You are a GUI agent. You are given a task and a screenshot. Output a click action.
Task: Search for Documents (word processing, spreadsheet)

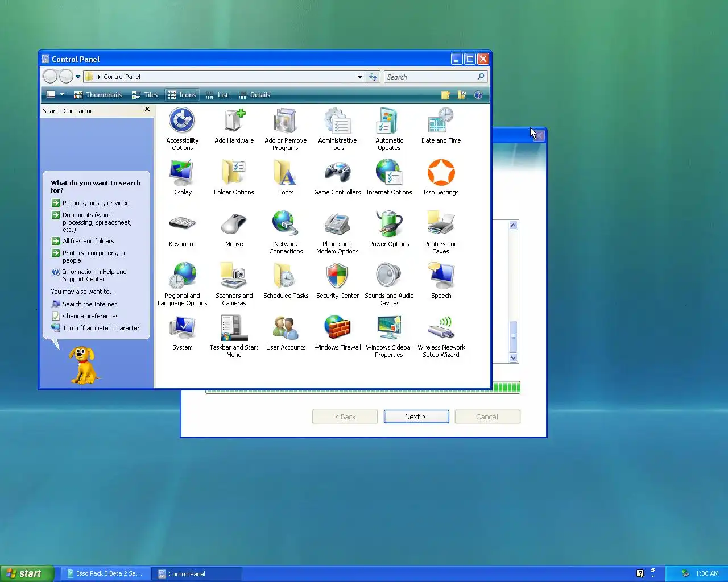tap(92, 222)
